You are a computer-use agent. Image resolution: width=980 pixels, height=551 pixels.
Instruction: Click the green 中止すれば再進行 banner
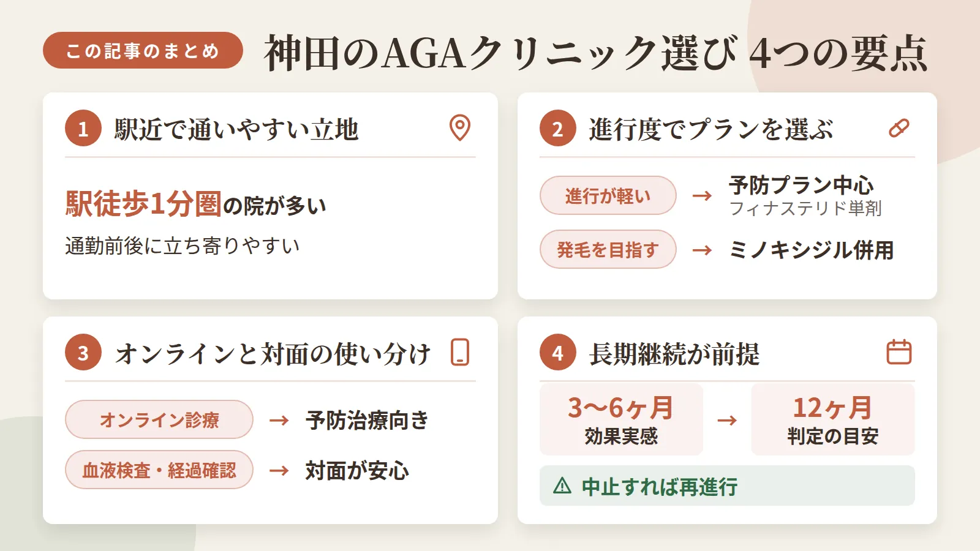(727, 485)
